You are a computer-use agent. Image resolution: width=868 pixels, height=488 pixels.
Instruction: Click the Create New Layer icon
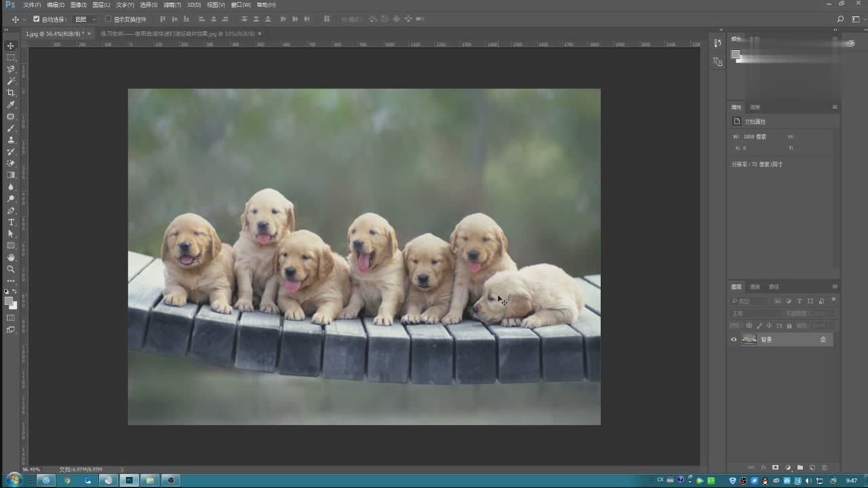812,468
